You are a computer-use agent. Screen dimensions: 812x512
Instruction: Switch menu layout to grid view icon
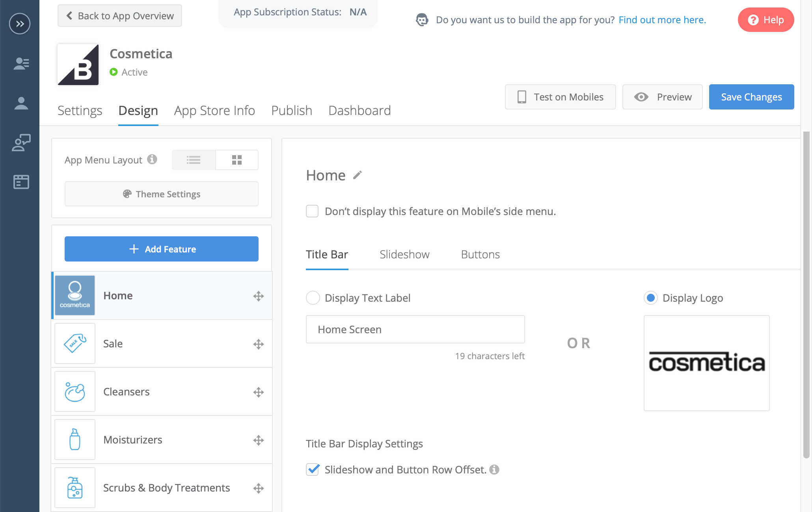click(x=237, y=160)
